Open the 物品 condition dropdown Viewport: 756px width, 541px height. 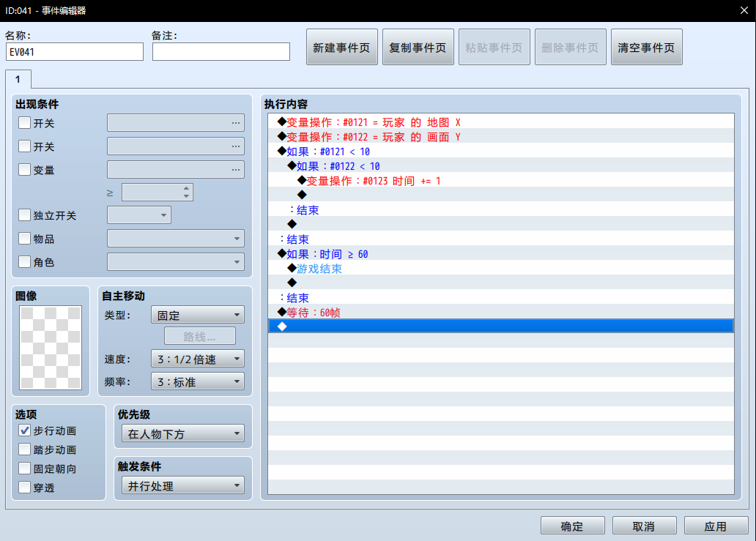[x=176, y=239]
